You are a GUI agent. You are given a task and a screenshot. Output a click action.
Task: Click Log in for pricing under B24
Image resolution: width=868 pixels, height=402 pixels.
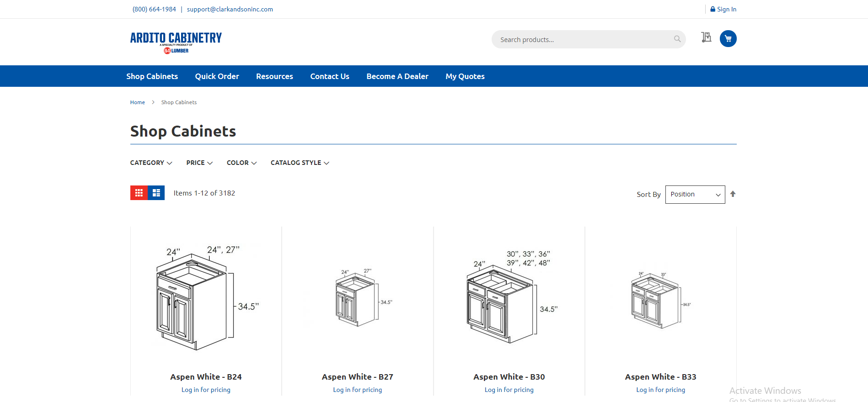click(x=206, y=390)
